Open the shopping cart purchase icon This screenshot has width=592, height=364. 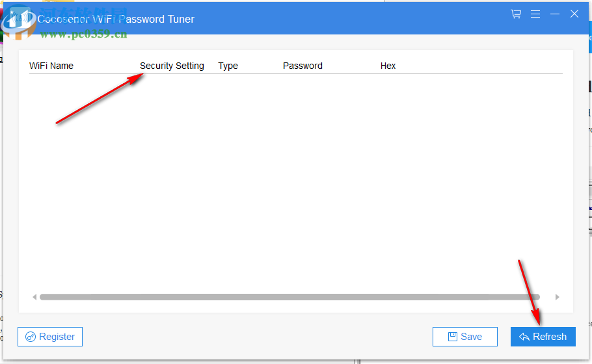(x=516, y=14)
